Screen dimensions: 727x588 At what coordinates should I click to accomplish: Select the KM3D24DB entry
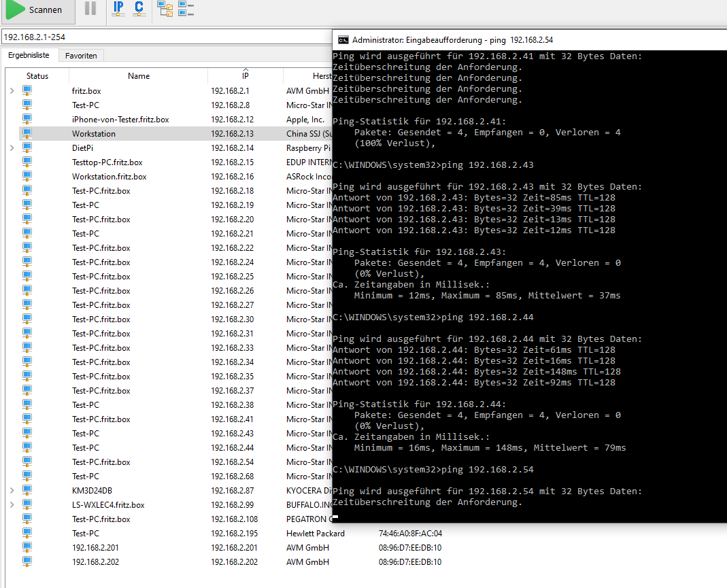[92, 490]
